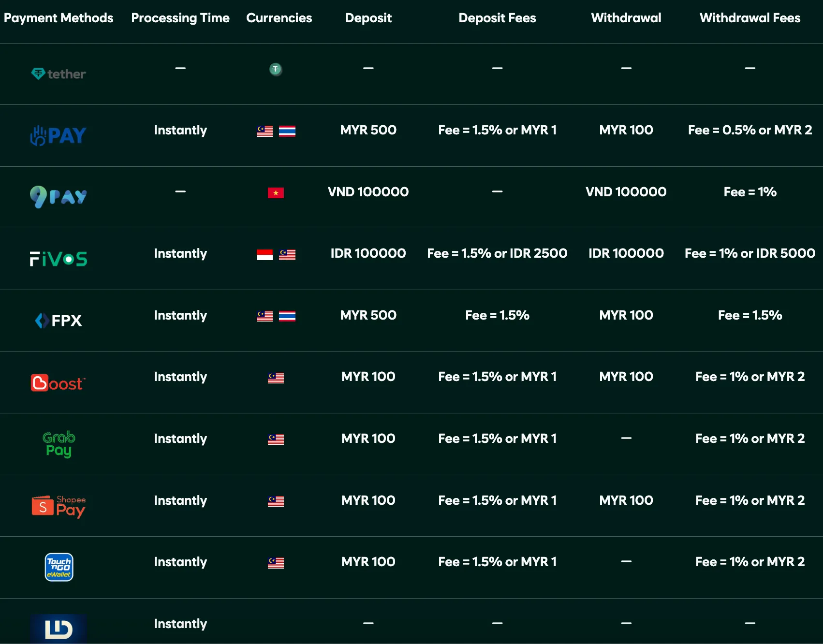Click Fivos withdrawal value "IDR 100000"
Screen dimensions: 823x644
coord(626,253)
